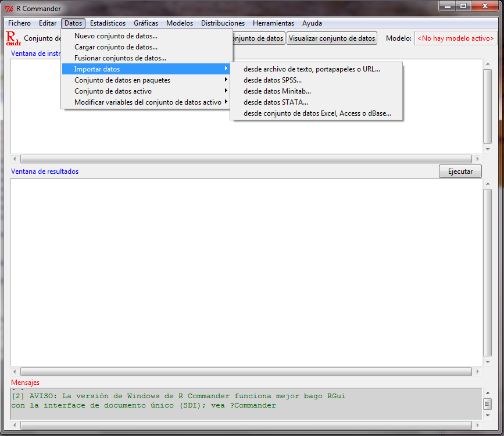Screen dimensions: 504x436
Task: Choose Nuevo conjunto de datos...
Action: pyautogui.click(x=146, y=36)
